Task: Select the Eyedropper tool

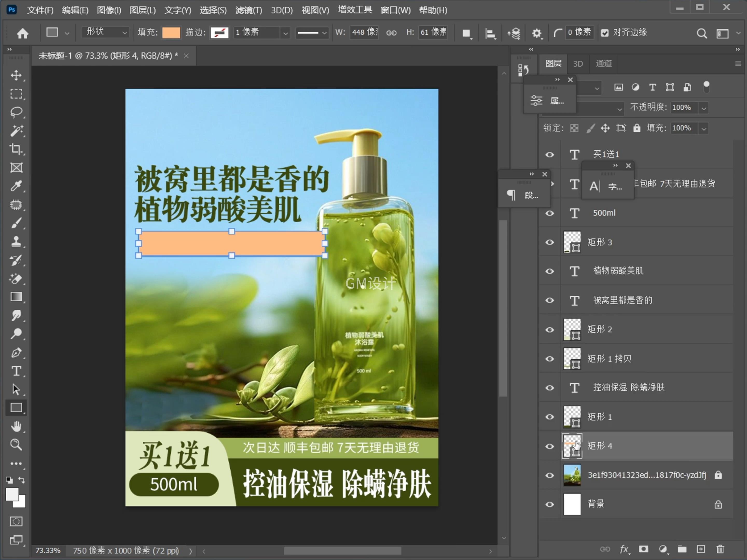Action: 16,186
